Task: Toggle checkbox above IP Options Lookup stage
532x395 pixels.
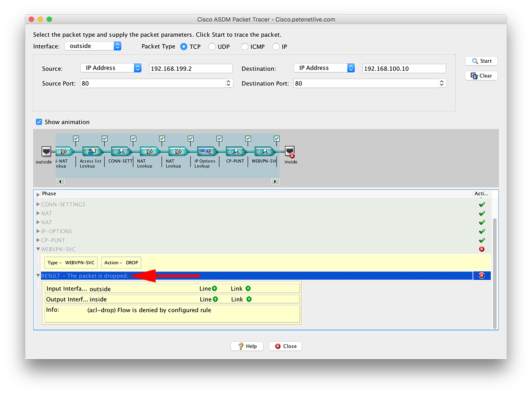Action: click(x=219, y=139)
